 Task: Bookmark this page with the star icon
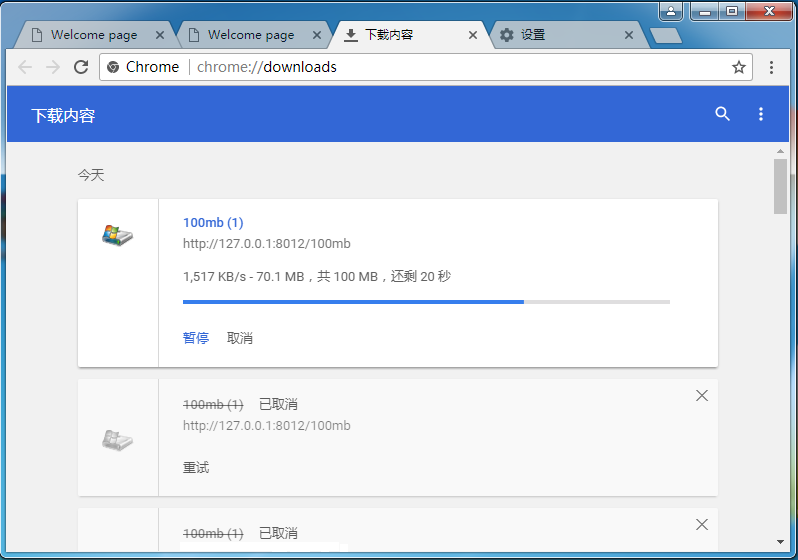[x=739, y=67]
